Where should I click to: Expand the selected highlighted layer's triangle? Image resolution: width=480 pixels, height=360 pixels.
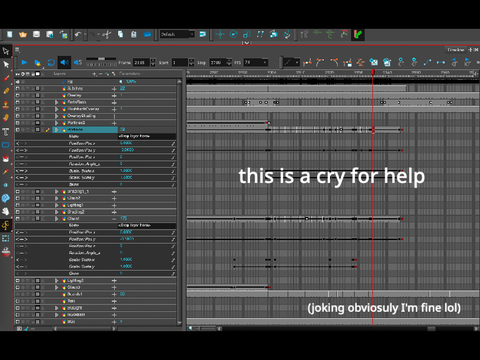tap(56, 130)
